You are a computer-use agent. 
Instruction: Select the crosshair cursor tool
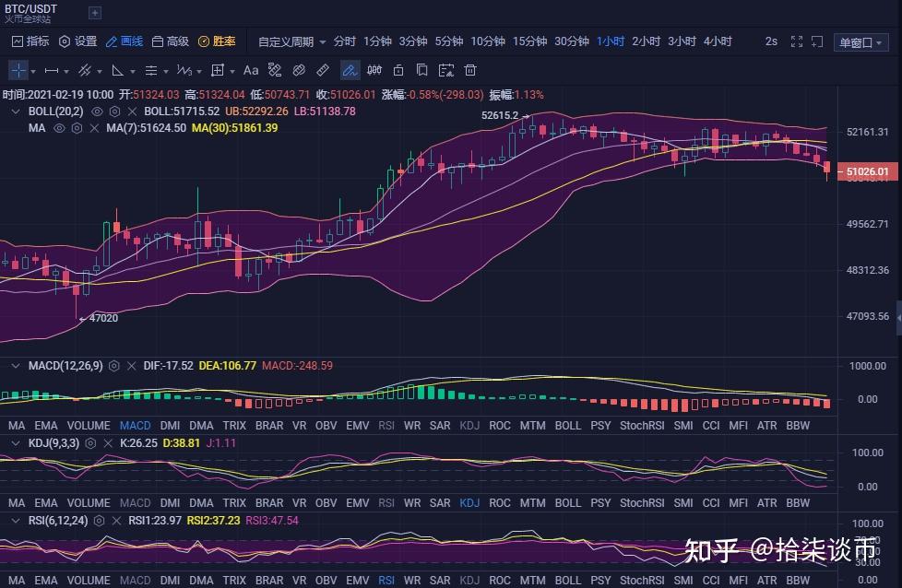(18, 70)
